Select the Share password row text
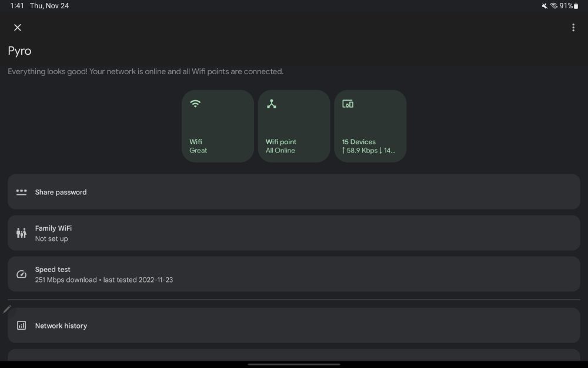 (61, 192)
